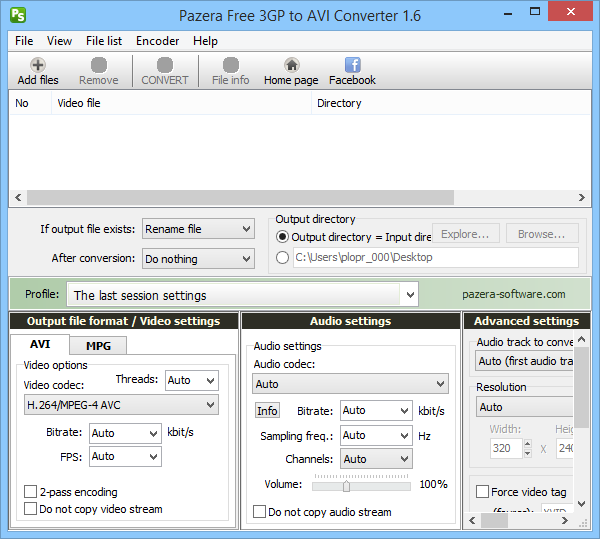
Task: Open the pazera-software.com link
Action: click(514, 294)
